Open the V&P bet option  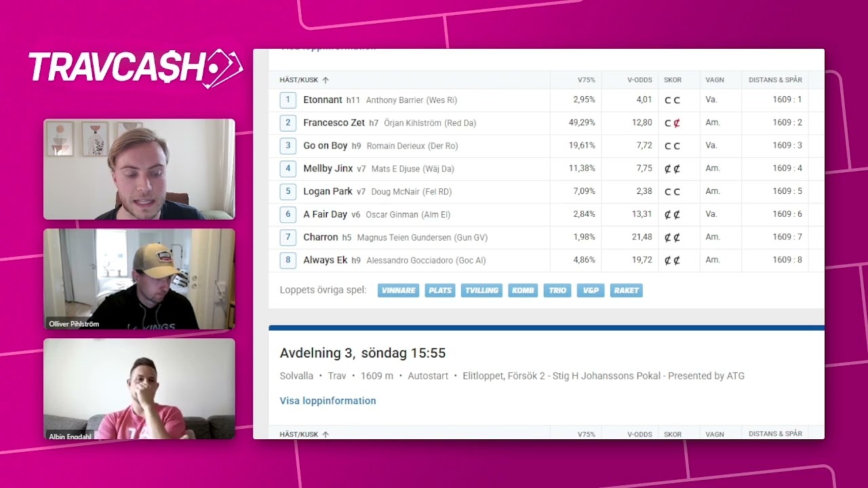pos(591,290)
